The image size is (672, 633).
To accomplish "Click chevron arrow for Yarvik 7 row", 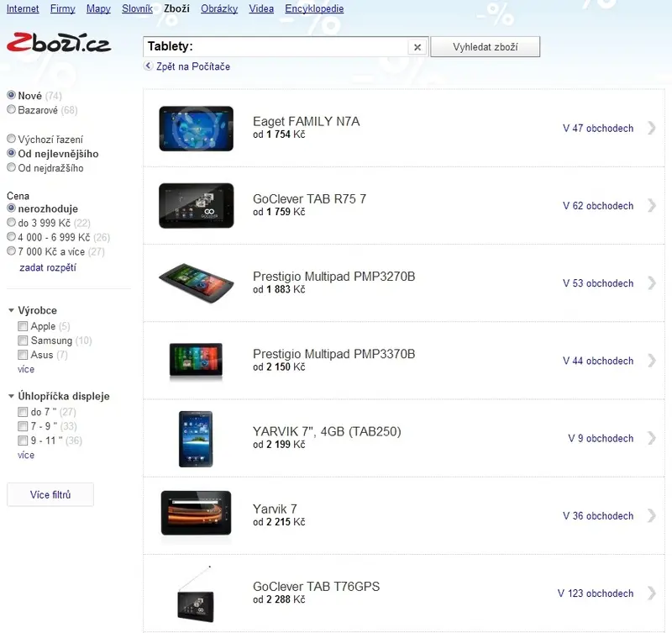I will tap(652, 515).
